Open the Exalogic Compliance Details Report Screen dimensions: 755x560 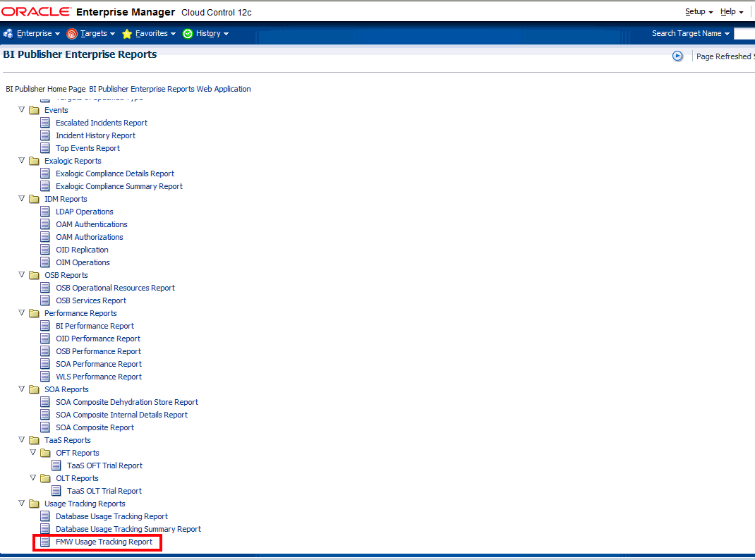[115, 174]
